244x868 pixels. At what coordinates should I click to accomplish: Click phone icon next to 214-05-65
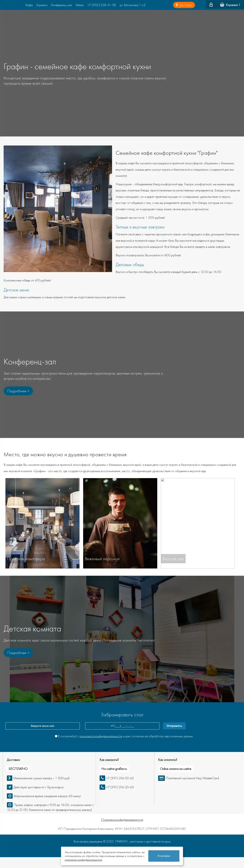(x=102, y=778)
